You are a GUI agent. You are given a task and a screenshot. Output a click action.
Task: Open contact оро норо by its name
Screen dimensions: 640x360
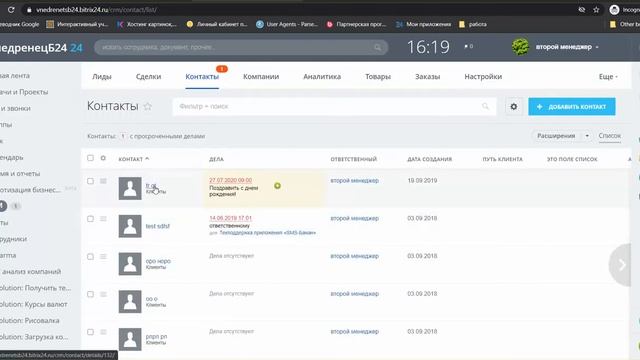pyautogui.click(x=158, y=261)
